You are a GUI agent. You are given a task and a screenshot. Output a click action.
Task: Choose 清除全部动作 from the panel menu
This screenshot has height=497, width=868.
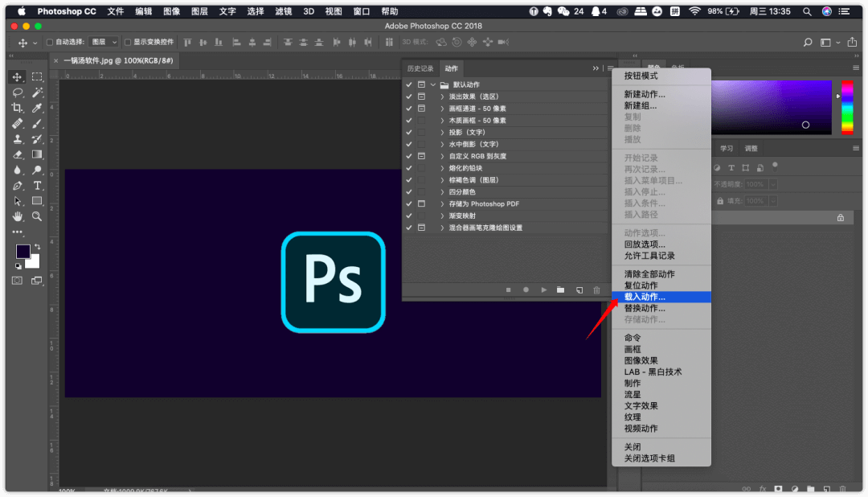pos(661,274)
